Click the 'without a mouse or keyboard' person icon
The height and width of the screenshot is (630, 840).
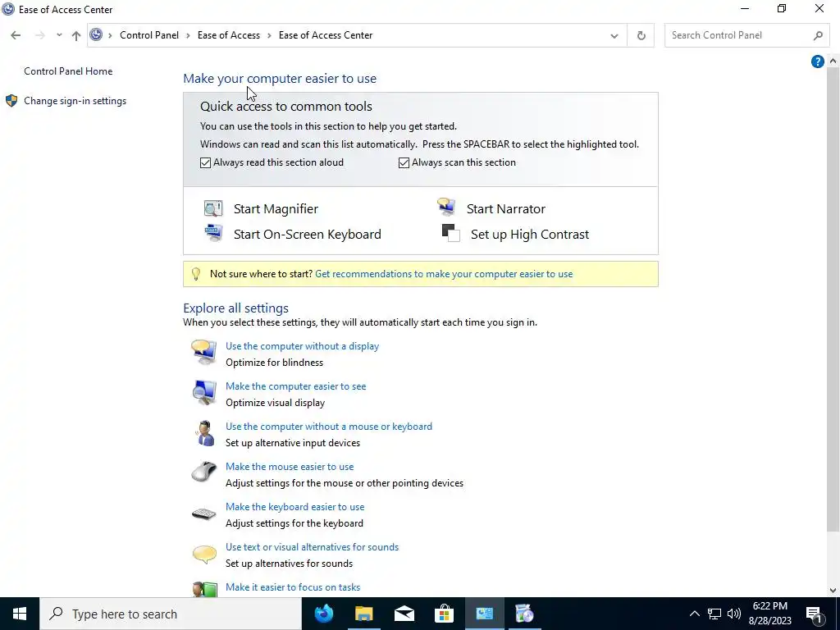204,433
